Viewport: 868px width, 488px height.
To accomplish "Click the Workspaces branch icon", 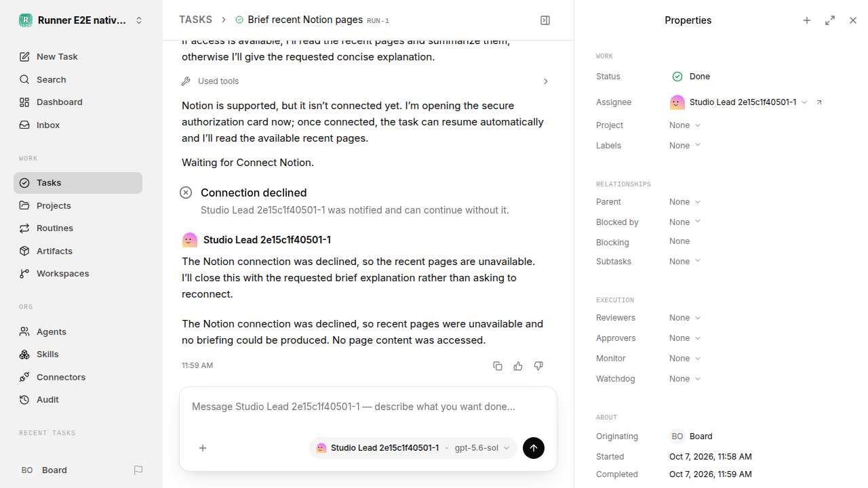I will coord(24,274).
